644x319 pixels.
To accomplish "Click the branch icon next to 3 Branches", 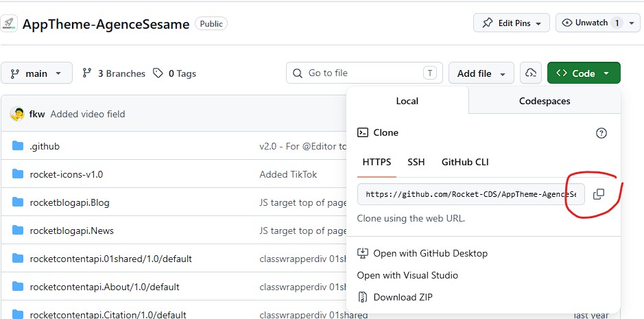I will point(86,73).
